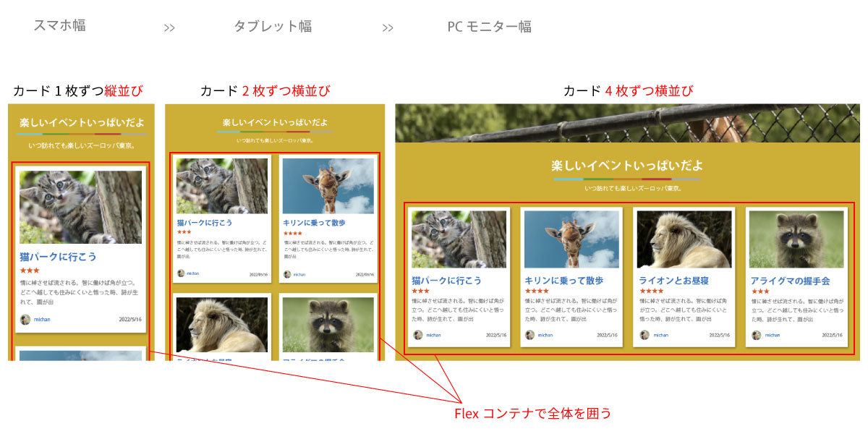The width and height of the screenshot is (868, 434).
Task: Open キリンに乗って散歩 title in PC-width layout
Action: (x=564, y=280)
